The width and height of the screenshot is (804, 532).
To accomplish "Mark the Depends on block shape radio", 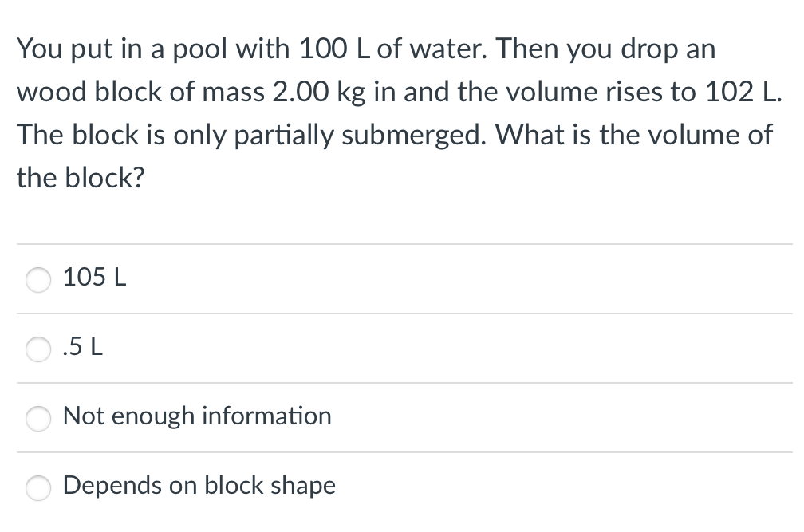I will 38,487.
